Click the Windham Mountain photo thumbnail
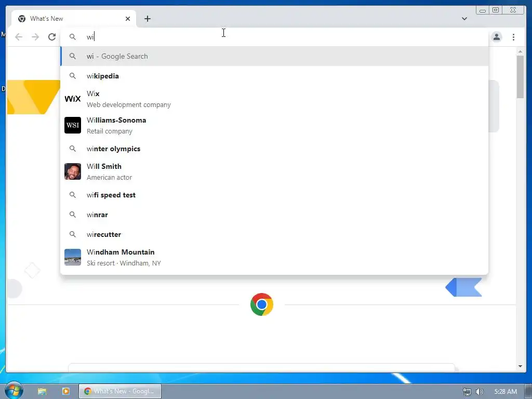 tap(73, 257)
